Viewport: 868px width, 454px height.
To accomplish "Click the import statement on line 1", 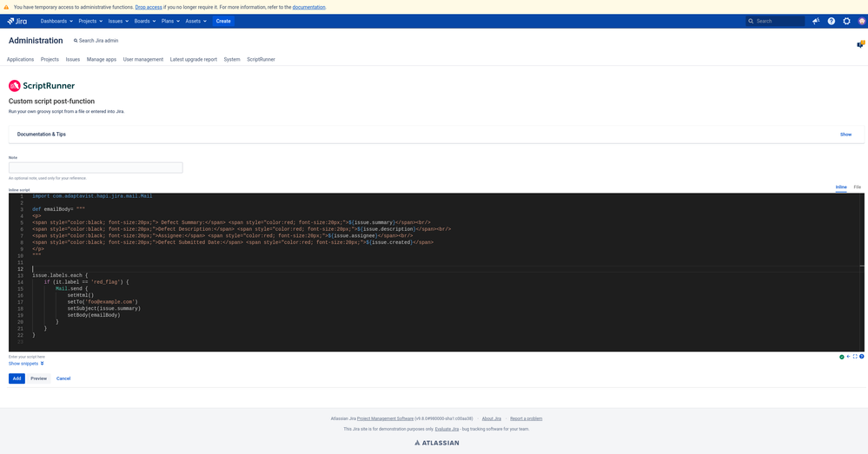I will [x=92, y=196].
